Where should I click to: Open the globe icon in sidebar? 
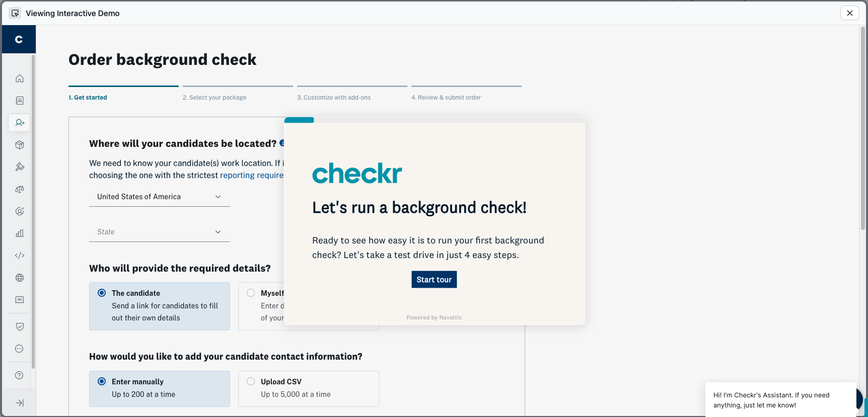[x=20, y=278]
